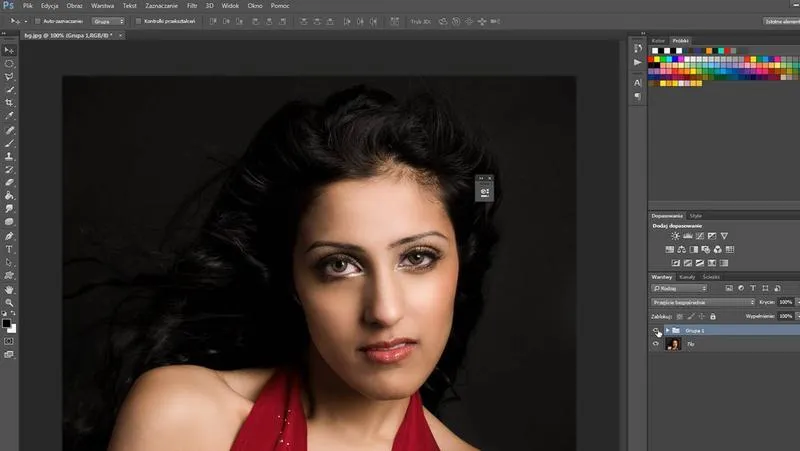Enable the Auto-zaznaczanie checkbox
This screenshot has width=800, height=451.
[38, 21]
